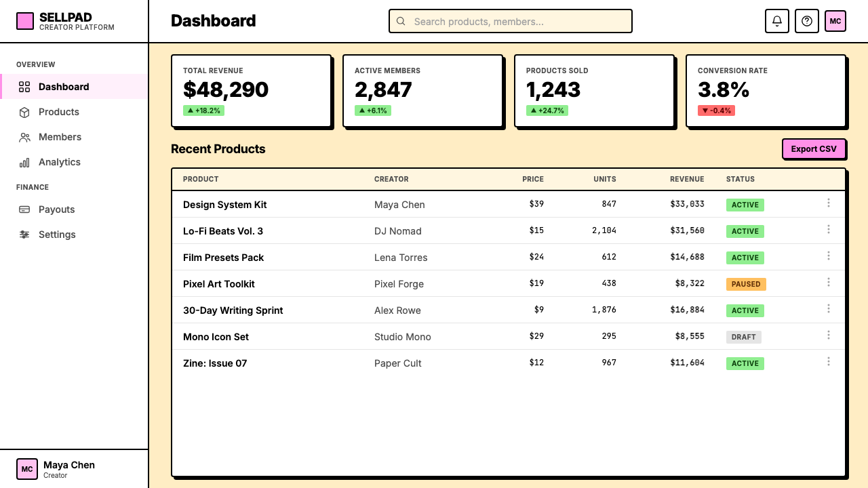Click the PRICE column header

tap(533, 179)
